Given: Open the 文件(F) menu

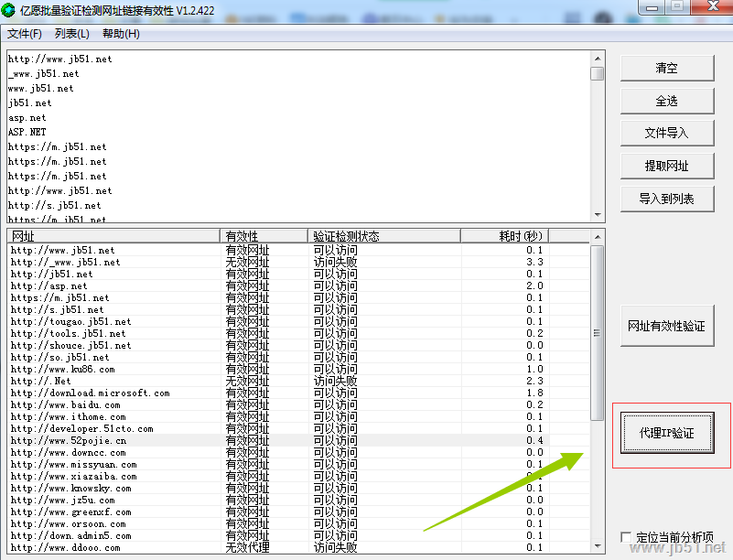Looking at the screenshot, I should pyautogui.click(x=25, y=34).
